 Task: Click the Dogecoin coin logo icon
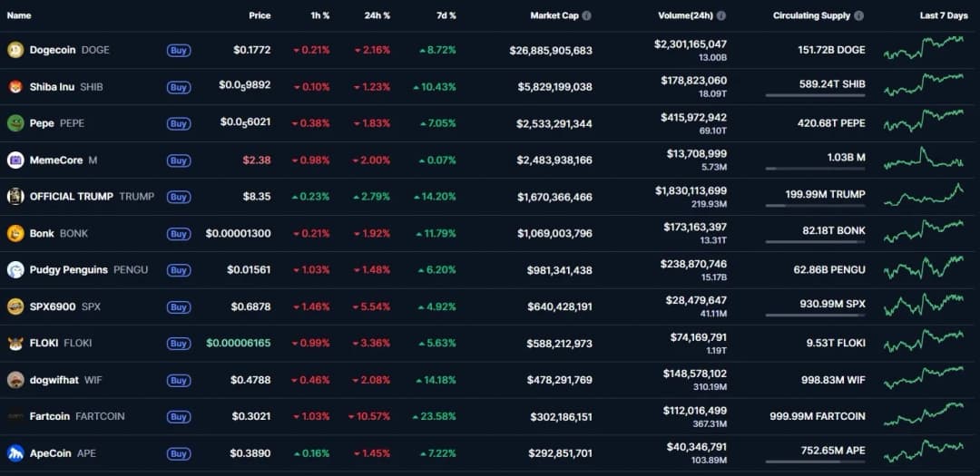[x=15, y=50]
